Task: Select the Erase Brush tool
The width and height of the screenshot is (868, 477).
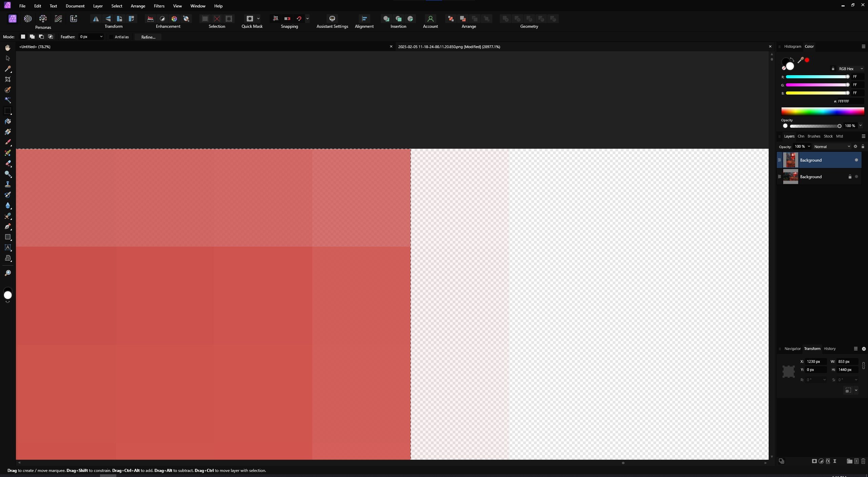Action: (x=8, y=163)
